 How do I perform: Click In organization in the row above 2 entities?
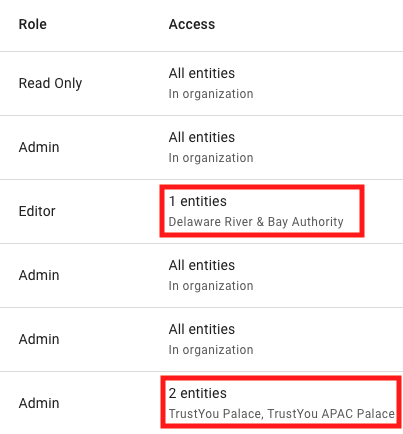click(211, 350)
